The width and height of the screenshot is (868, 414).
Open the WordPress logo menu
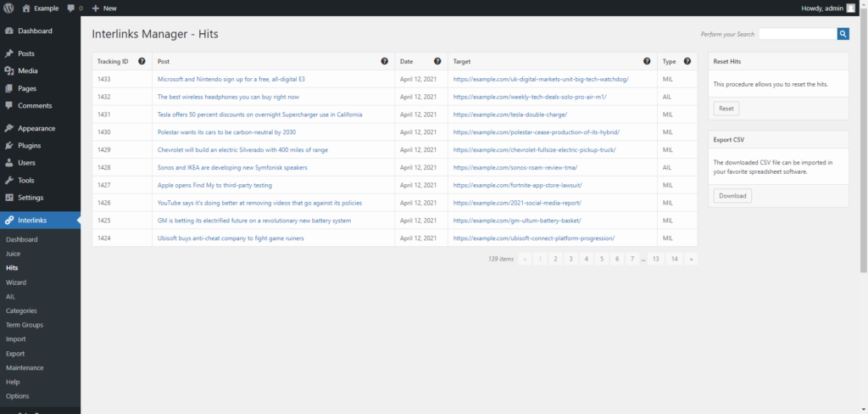[x=8, y=8]
